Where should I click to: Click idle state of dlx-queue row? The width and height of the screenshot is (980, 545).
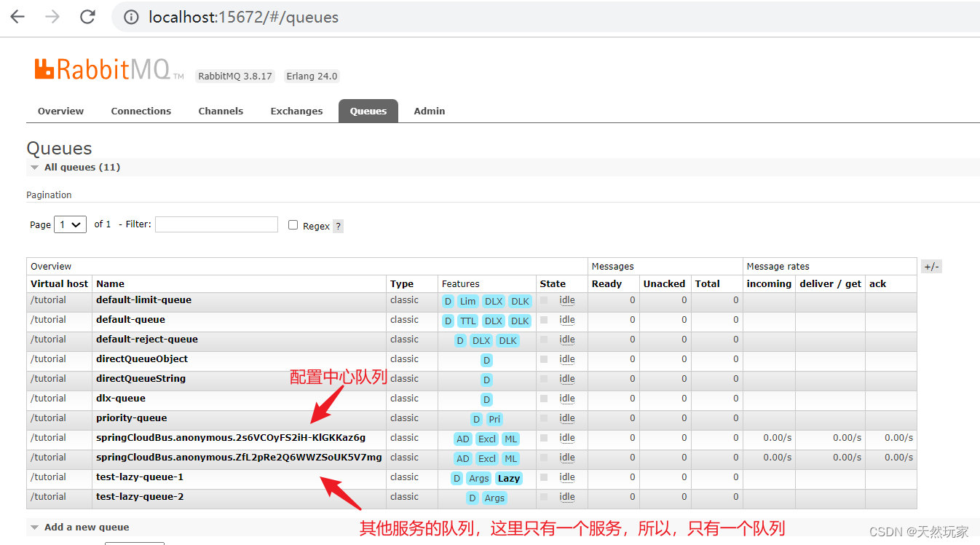pos(567,399)
